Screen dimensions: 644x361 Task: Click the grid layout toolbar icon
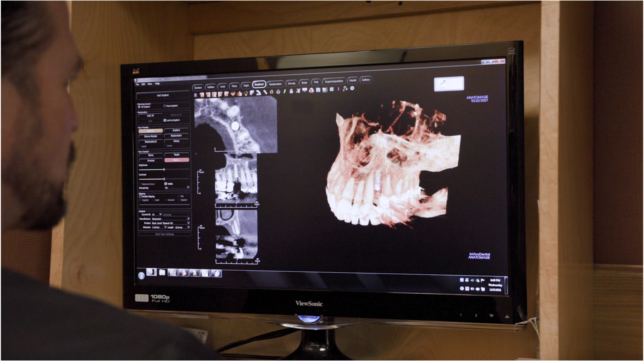pyautogui.click(x=332, y=89)
